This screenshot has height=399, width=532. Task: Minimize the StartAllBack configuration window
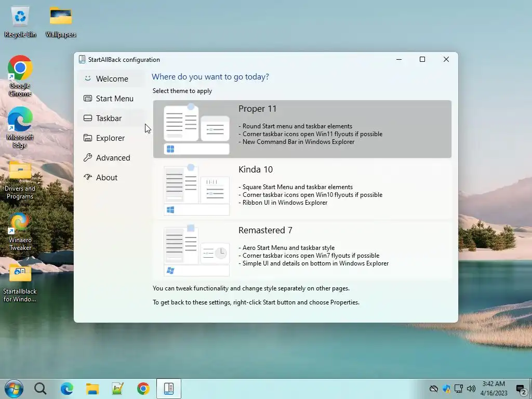[399, 59]
